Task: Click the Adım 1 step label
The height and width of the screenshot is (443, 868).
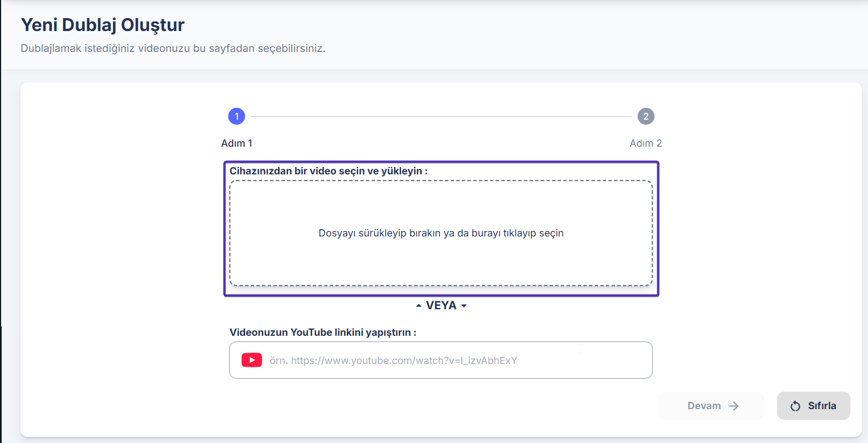Action: coord(237,143)
